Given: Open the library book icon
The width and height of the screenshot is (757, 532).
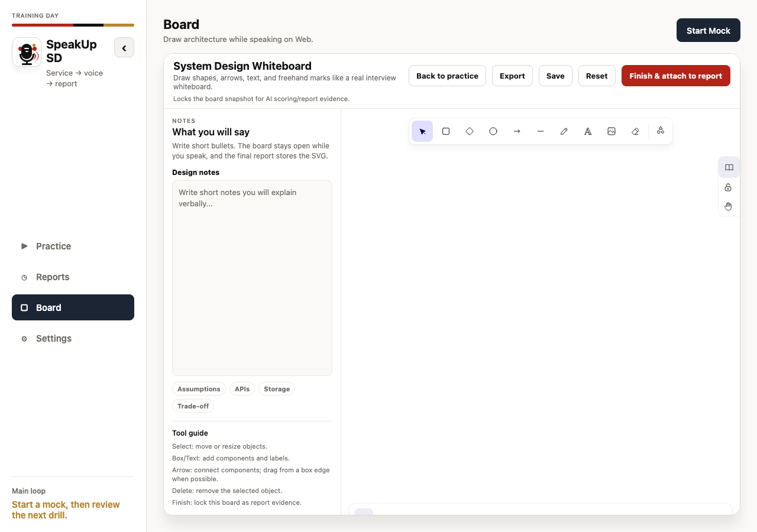Looking at the screenshot, I should pos(729,167).
